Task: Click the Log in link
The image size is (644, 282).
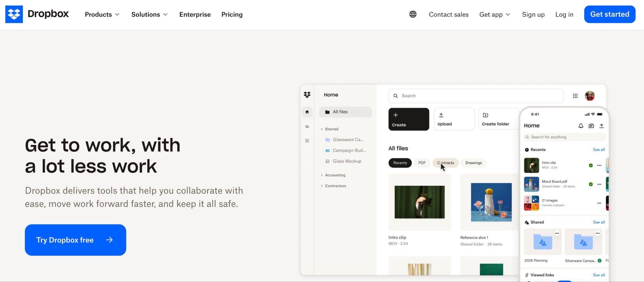Action: click(564, 14)
